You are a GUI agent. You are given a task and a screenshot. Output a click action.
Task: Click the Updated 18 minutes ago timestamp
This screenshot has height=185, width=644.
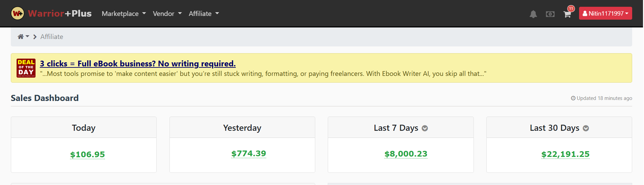(602, 98)
